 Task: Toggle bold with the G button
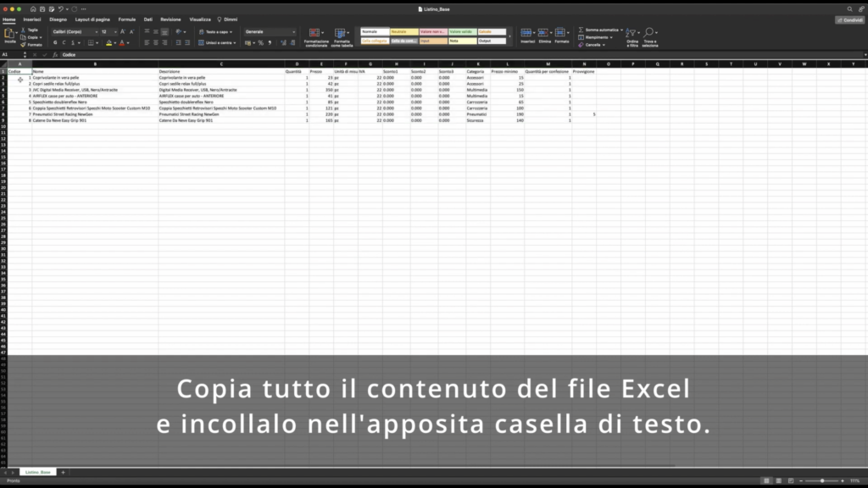56,42
